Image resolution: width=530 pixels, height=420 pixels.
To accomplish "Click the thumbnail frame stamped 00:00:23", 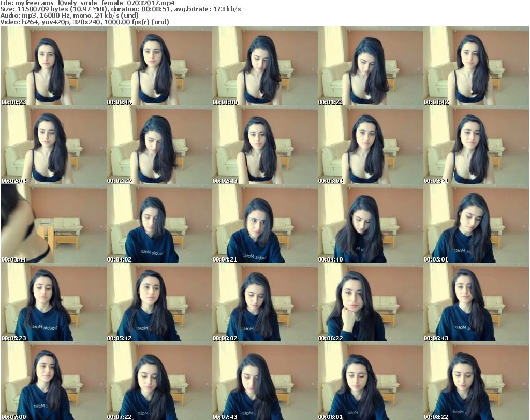I will pyautogui.click(x=54, y=66).
